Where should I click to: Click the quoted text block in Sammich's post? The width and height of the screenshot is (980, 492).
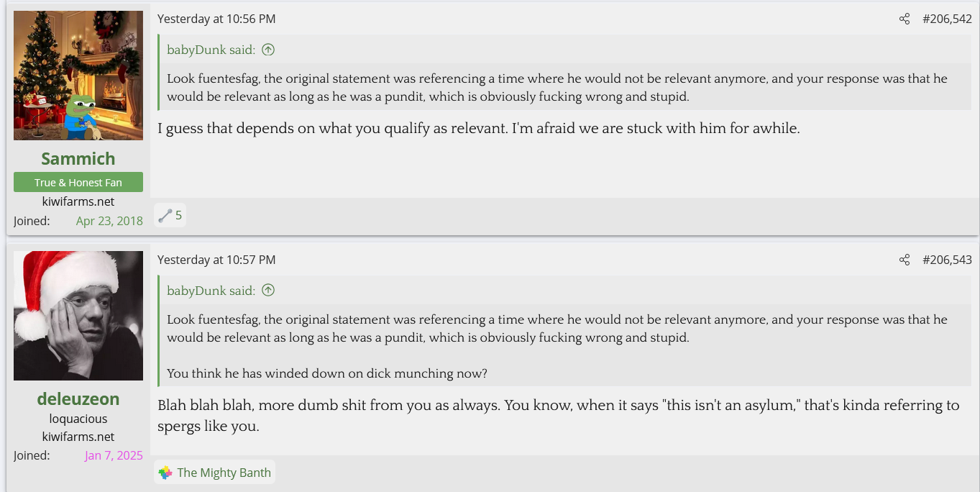pos(557,87)
